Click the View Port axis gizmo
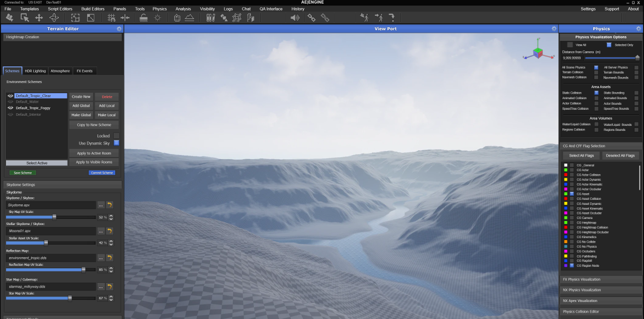644x319 pixels. 538,52
